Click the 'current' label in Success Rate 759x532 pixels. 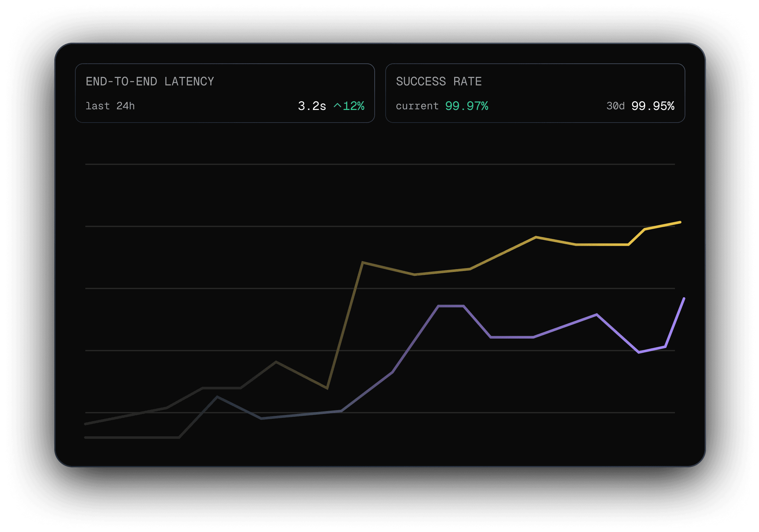coord(417,106)
